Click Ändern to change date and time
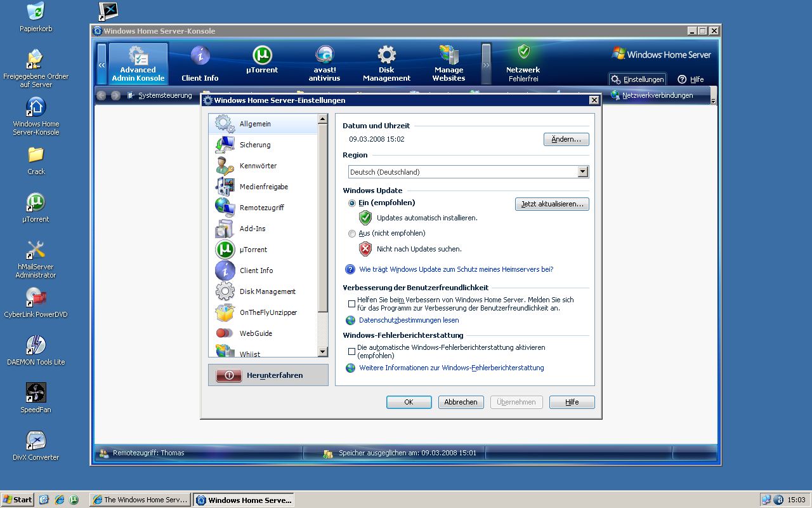 tap(566, 139)
